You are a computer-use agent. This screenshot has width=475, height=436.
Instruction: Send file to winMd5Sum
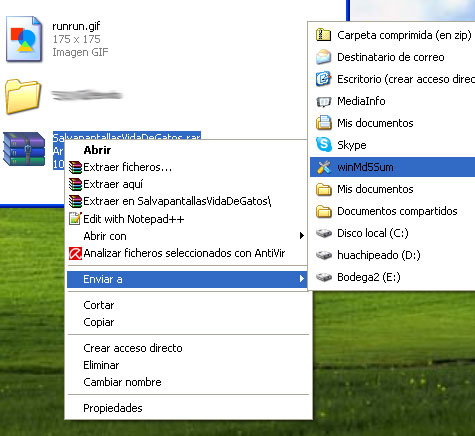[392, 167]
